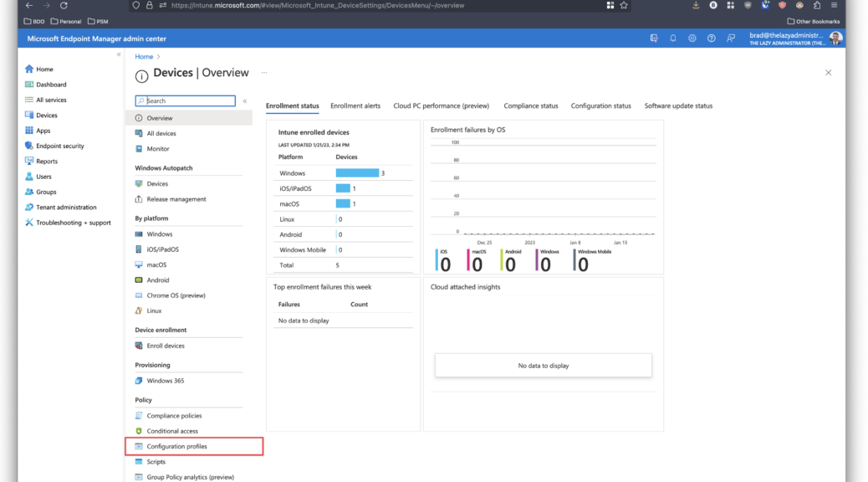
Task: Open browser downloads icon
Action: coord(696,6)
